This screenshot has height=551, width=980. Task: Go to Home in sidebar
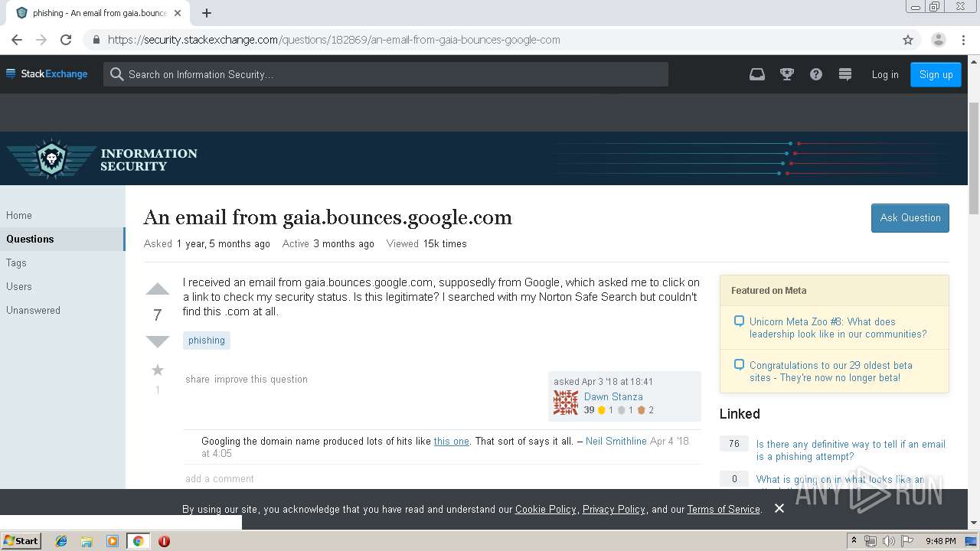(19, 215)
